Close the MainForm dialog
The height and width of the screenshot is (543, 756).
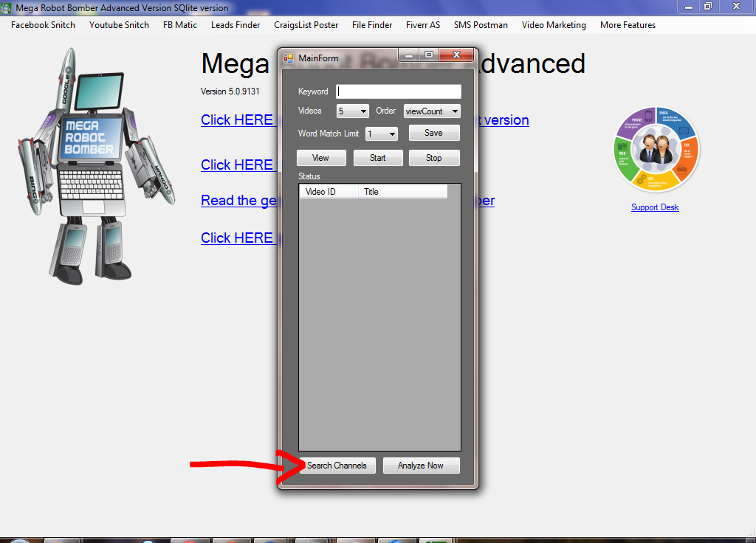(x=457, y=55)
